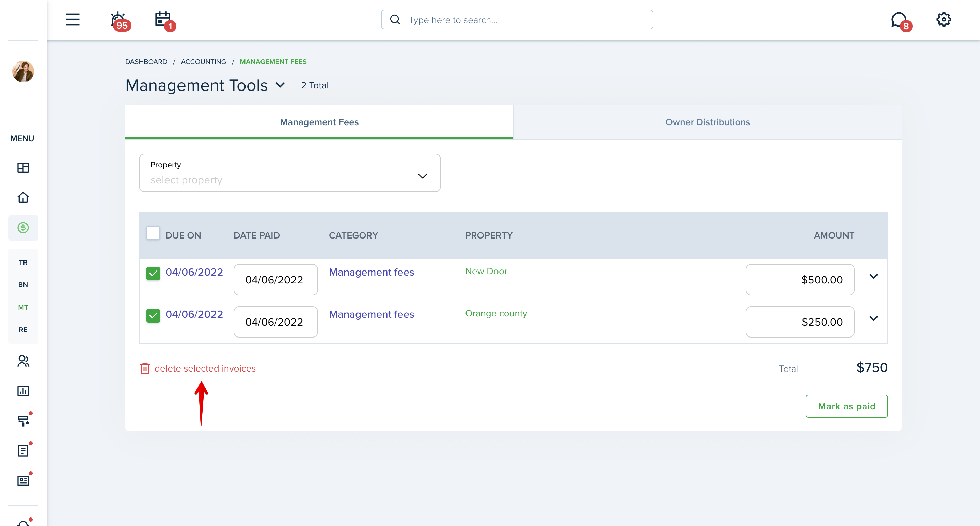980x526 pixels.
Task: Click the search magnifier icon
Action: pos(395,19)
